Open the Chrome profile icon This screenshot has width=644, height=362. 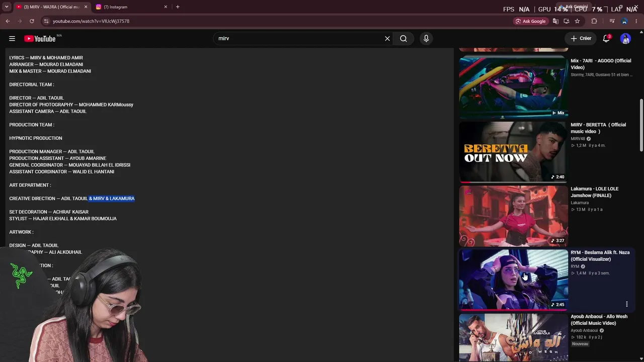coord(624,21)
